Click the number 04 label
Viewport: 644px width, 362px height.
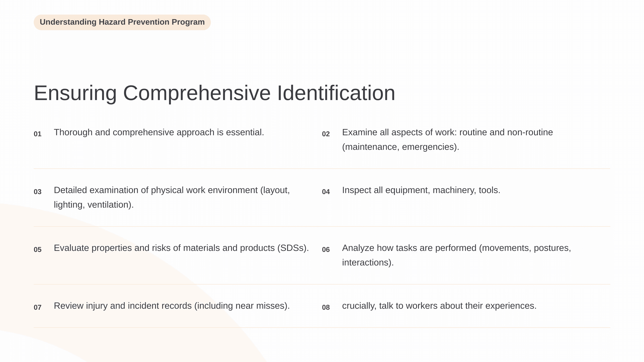tap(326, 192)
